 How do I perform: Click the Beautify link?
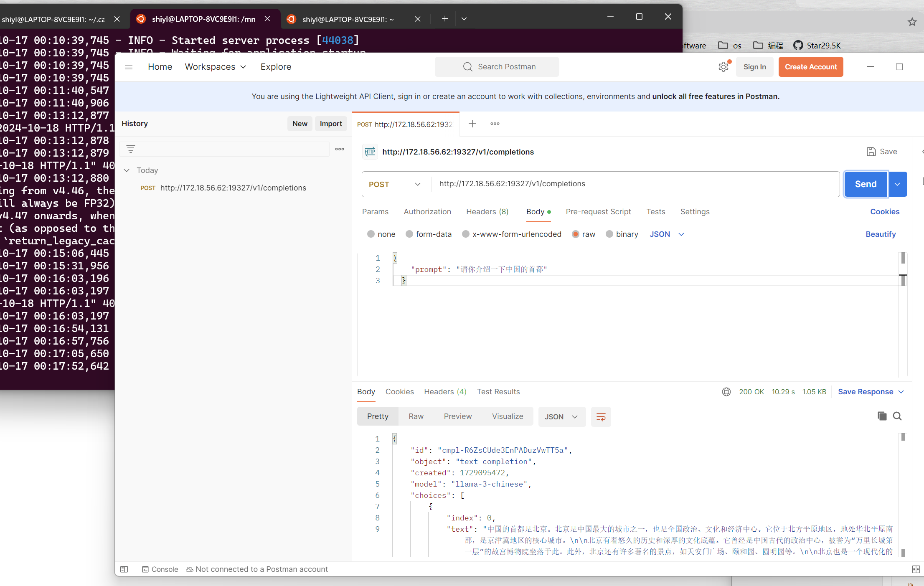(x=880, y=234)
